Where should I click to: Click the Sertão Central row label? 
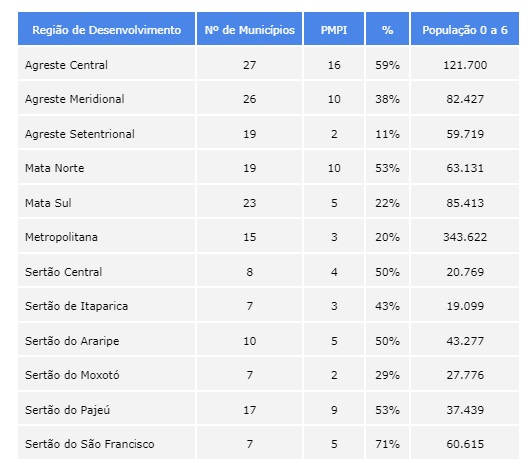[63, 272]
